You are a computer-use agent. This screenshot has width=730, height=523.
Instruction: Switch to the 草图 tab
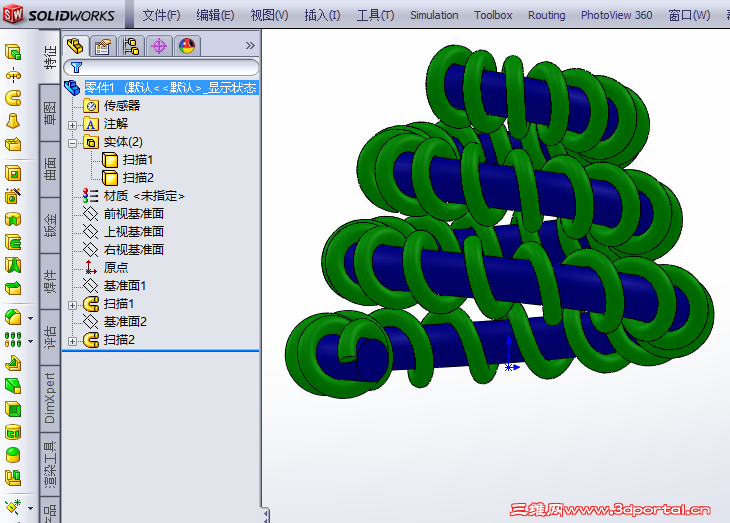[50, 113]
